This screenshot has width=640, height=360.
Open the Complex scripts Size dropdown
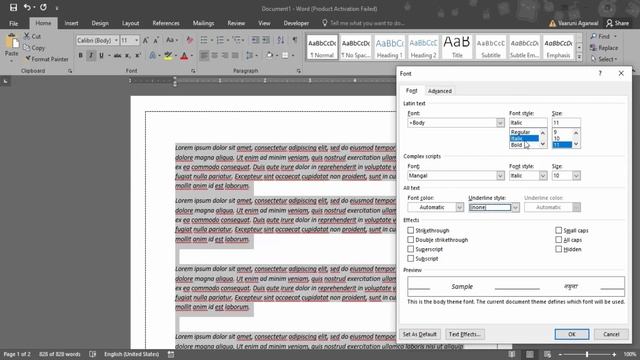coord(576,176)
